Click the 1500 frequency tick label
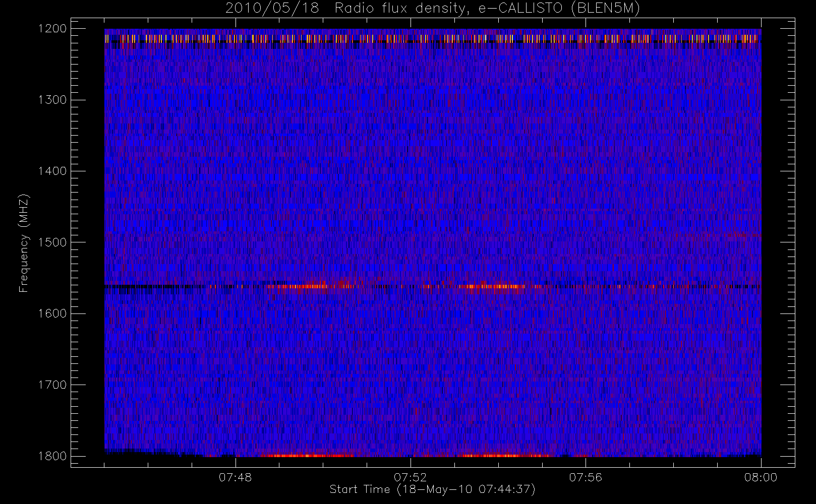 point(52,242)
